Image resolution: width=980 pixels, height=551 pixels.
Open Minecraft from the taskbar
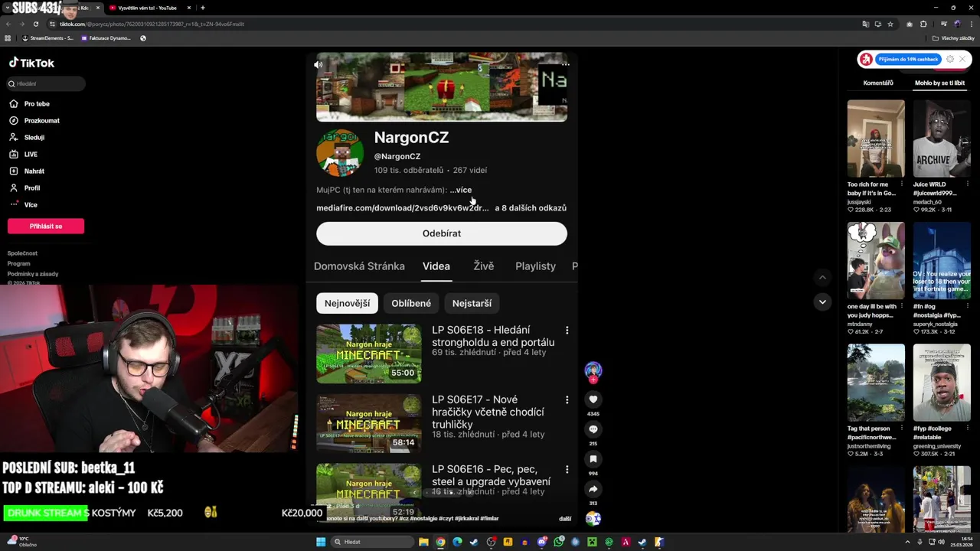point(592,542)
